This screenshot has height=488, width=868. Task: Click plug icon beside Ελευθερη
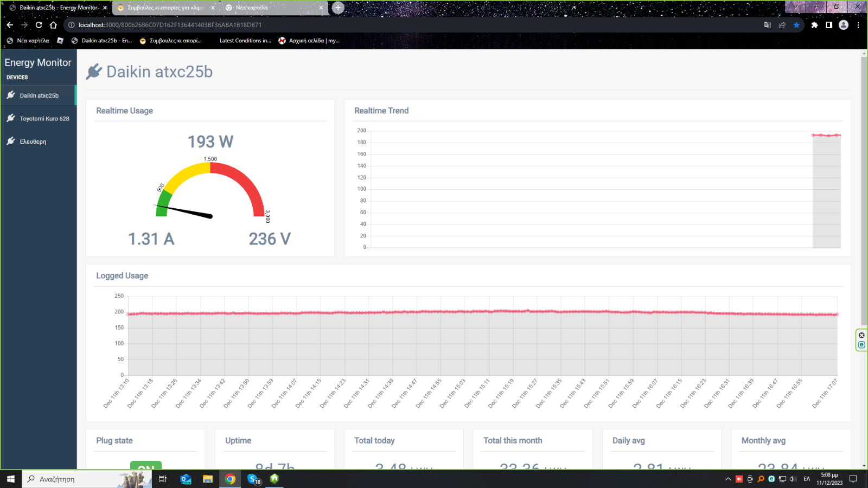pos(11,141)
